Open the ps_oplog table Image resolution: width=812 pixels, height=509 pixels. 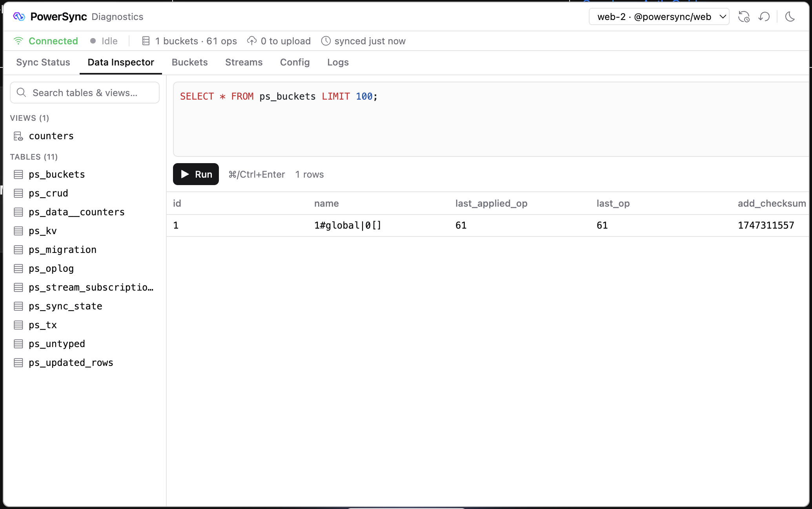coord(85,269)
